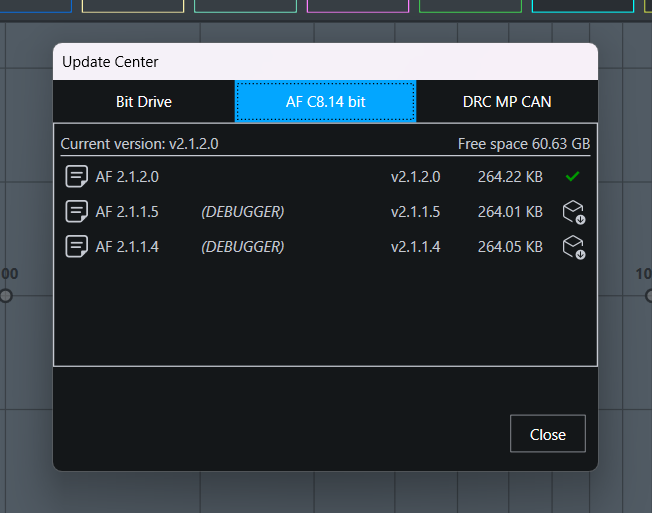Click the v2.1.1.4 version number
The image size is (652, 513).
(415, 246)
